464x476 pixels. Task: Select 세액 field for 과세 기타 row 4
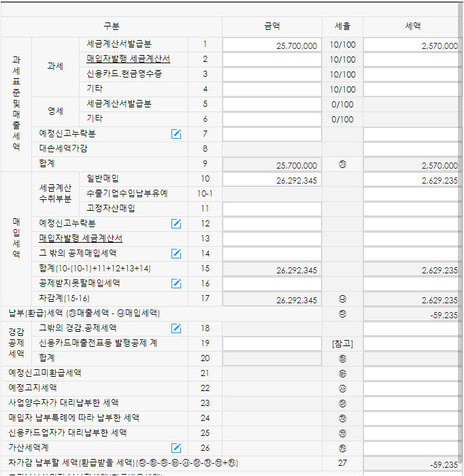pyautogui.click(x=412, y=89)
